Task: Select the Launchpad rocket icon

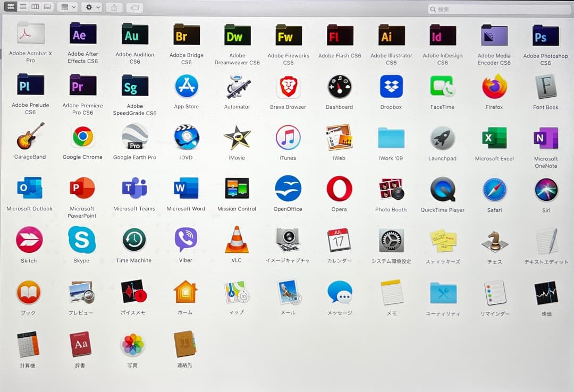Action: [x=443, y=138]
